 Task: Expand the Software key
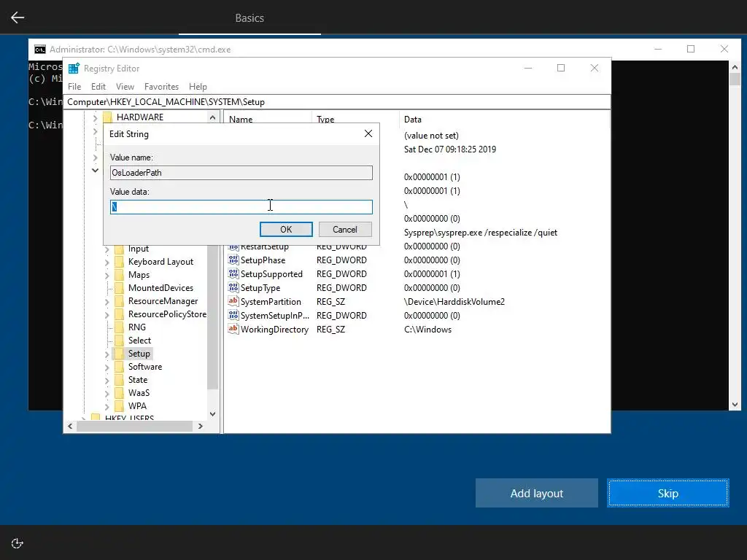[107, 367]
